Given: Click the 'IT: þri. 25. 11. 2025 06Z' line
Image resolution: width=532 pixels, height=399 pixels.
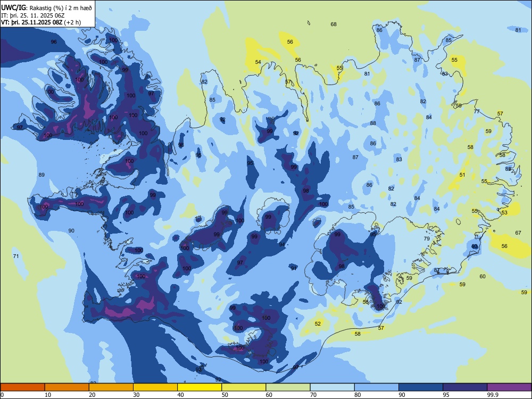Looking at the screenshot, I should 32,15.
